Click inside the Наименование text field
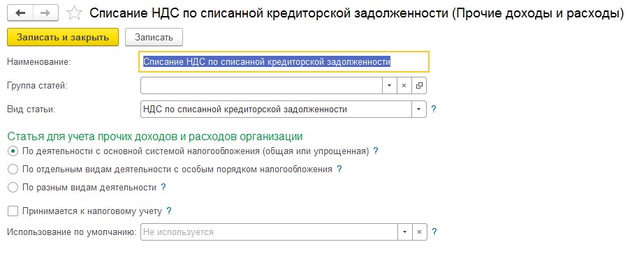This screenshot has width=644, height=272. [x=284, y=62]
